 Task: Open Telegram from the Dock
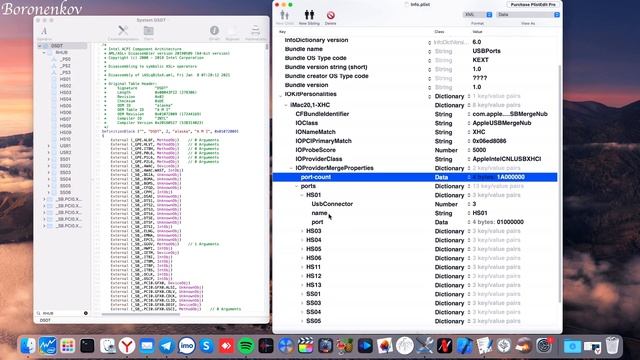(167, 346)
